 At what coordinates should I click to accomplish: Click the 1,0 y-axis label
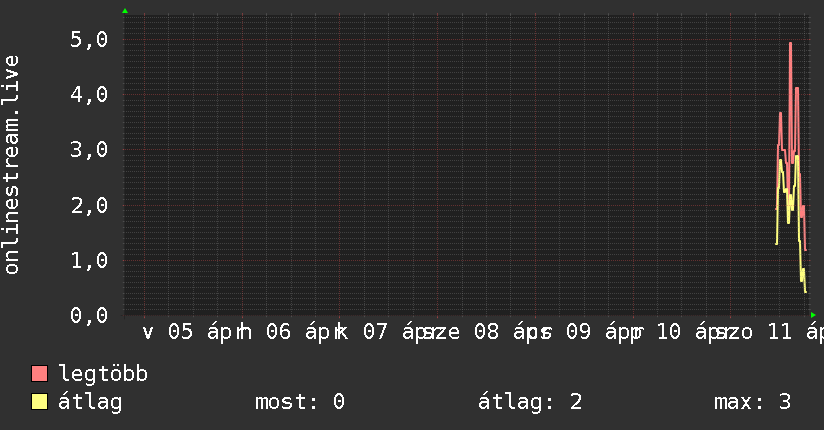(88, 260)
